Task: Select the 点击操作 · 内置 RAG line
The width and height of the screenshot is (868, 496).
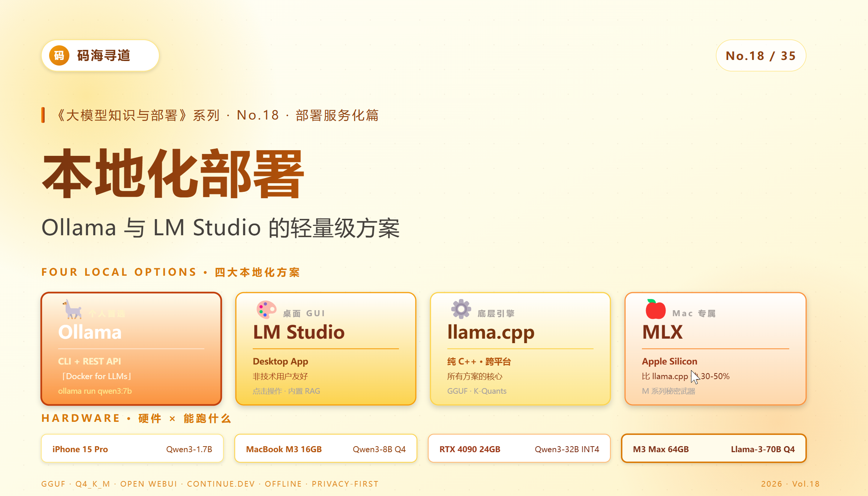Action: [x=286, y=391]
